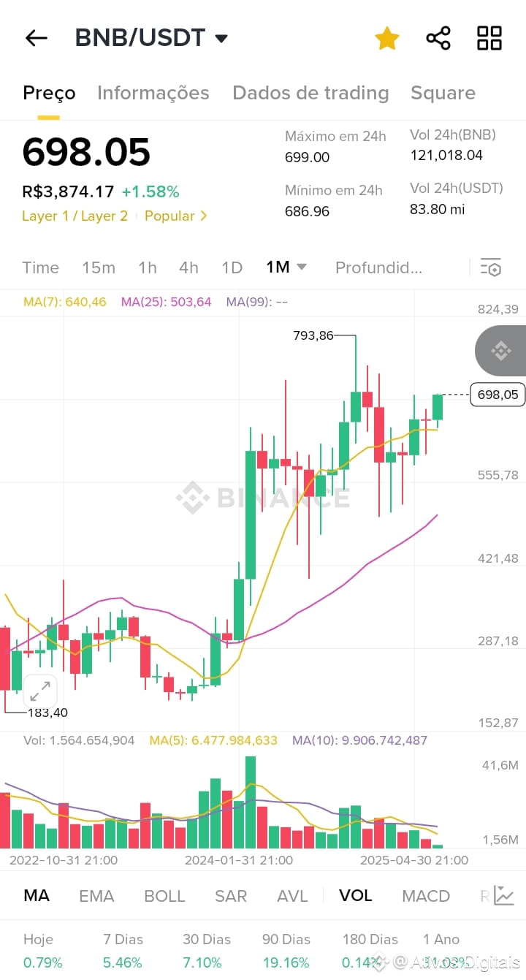Toggle the MA indicator
Viewport: 526px width, 980px height.
[37, 894]
